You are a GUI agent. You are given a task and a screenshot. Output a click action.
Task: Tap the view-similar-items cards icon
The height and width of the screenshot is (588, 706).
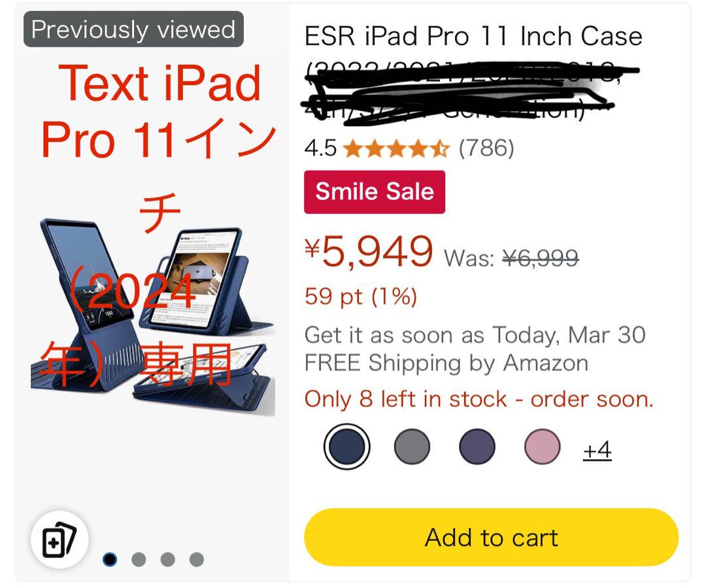pos(59,540)
